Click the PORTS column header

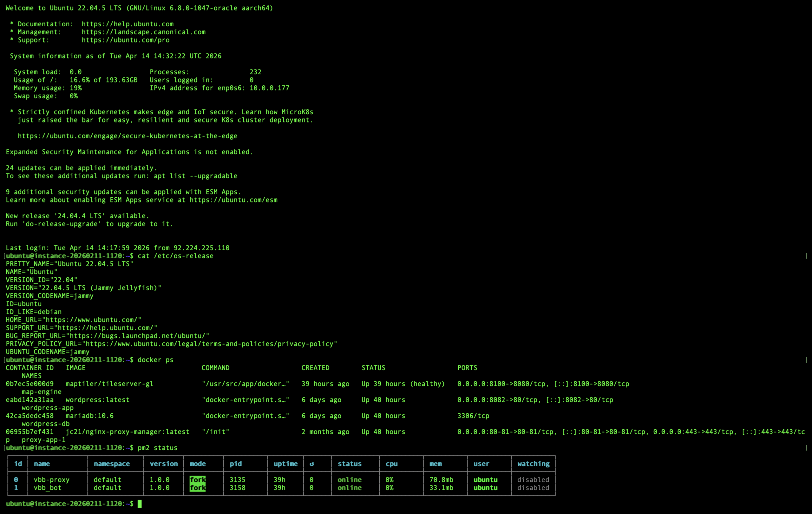(x=467, y=368)
